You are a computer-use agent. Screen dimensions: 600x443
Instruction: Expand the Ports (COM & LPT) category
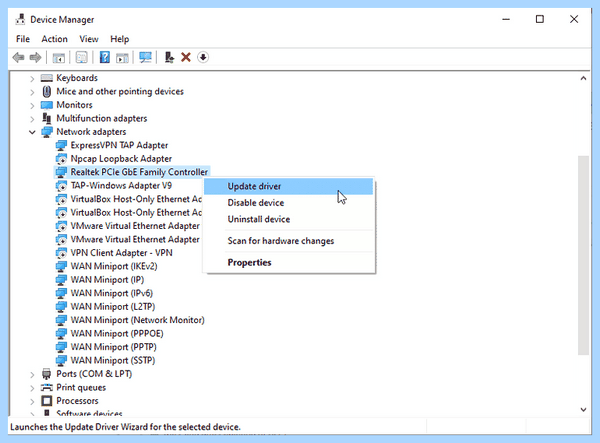point(32,375)
